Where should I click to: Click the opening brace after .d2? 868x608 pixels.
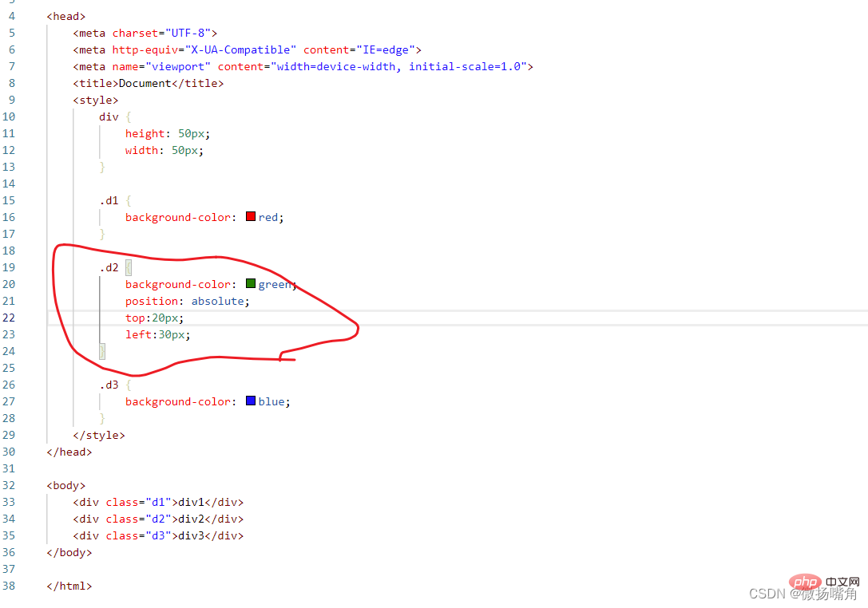tap(129, 268)
